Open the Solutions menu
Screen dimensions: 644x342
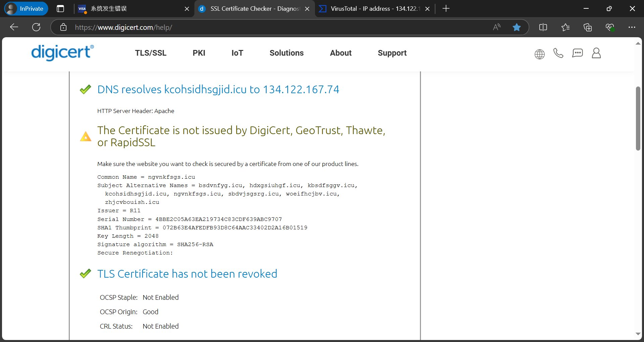(x=286, y=53)
